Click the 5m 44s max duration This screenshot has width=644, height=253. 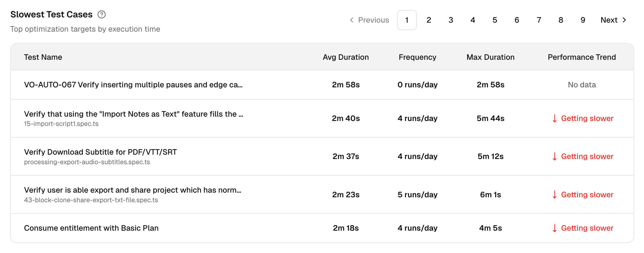[x=491, y=118]
